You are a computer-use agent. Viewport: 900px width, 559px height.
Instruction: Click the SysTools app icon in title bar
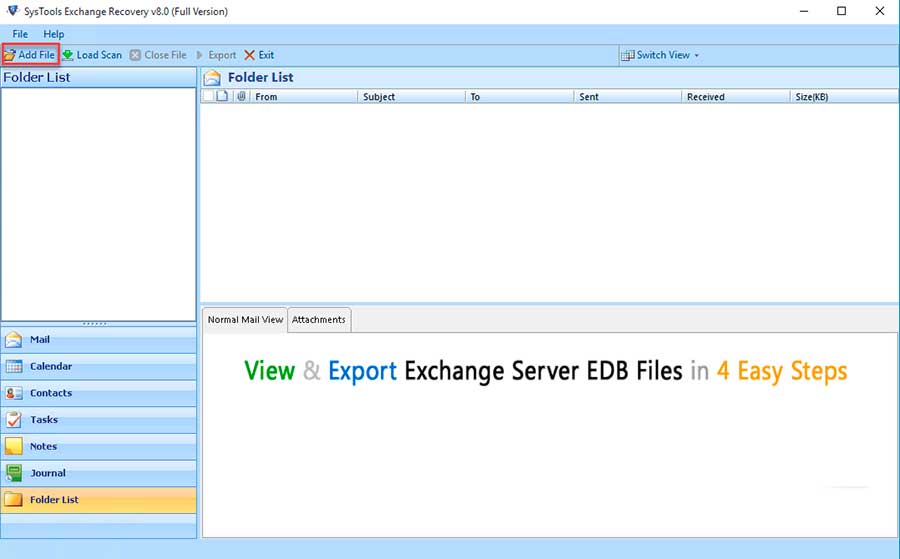coord(12,11)
